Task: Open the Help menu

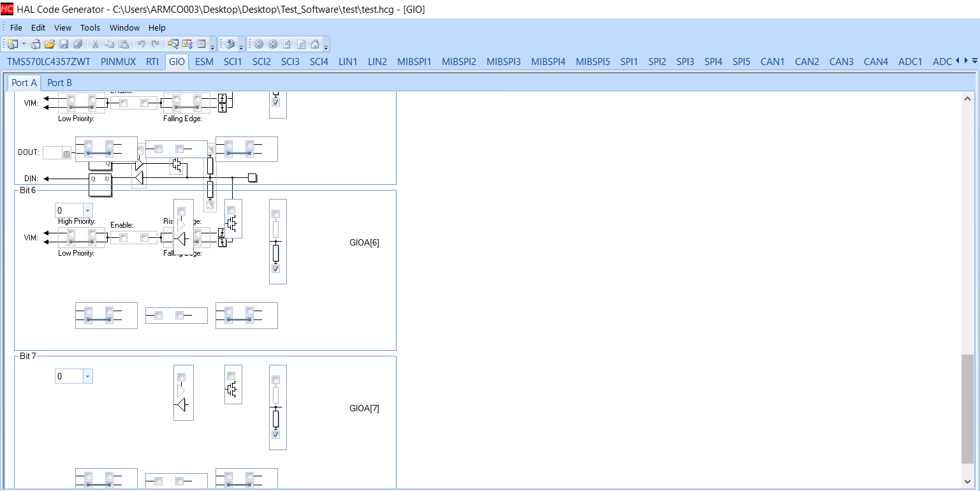Action: coord(157,27)
